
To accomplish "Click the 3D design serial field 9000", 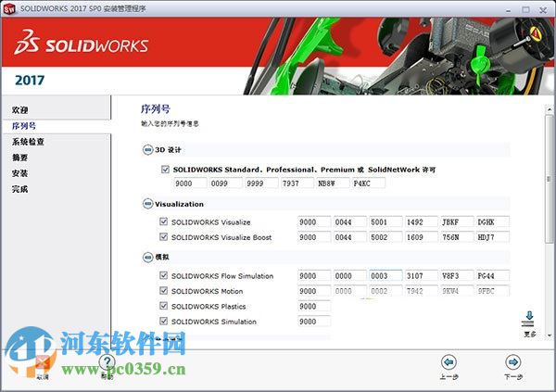I will pos(190,183).
